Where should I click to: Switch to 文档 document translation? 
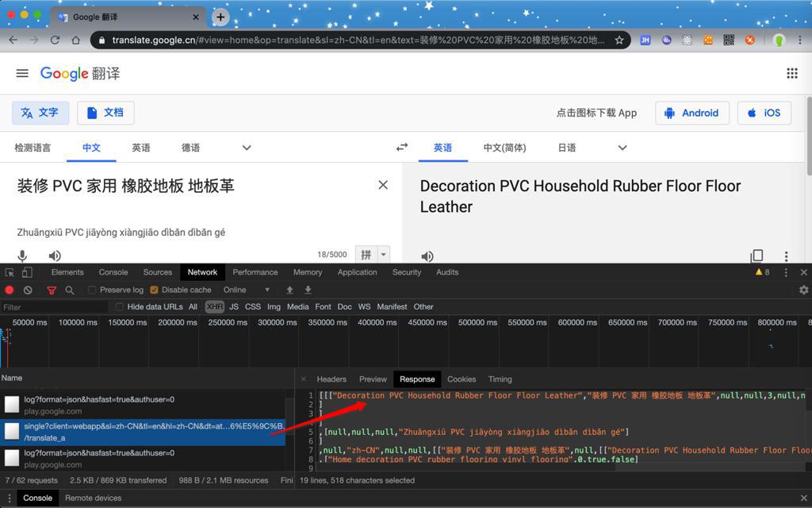click(105, 113)
